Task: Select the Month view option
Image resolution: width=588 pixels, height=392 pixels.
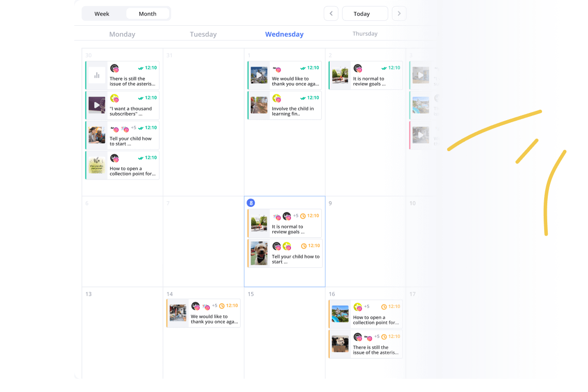Action: (148, 13)
